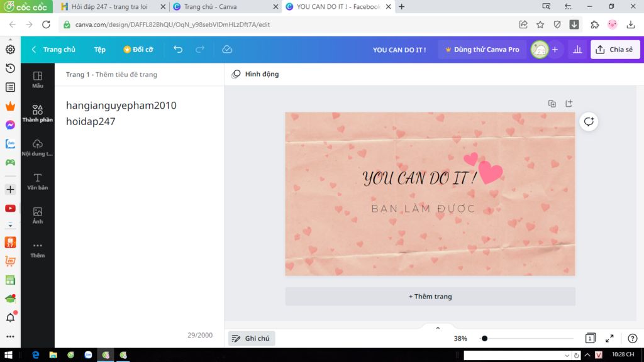Expand more sidebar apps arrow
Screen dimensions: 644x362
click(10, 226)
